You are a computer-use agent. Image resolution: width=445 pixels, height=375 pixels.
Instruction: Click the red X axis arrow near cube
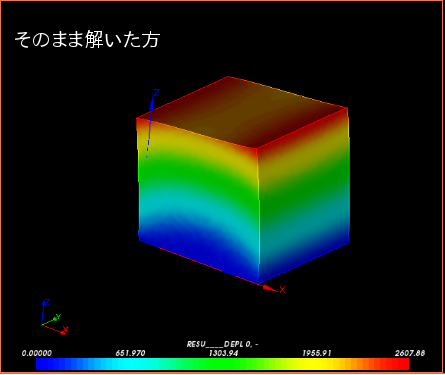click(x=270, y=288)
